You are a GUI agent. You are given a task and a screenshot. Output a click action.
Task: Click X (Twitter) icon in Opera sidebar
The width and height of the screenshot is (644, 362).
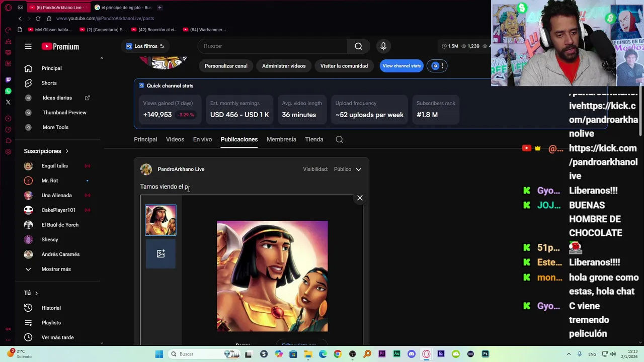pos(8,102)
